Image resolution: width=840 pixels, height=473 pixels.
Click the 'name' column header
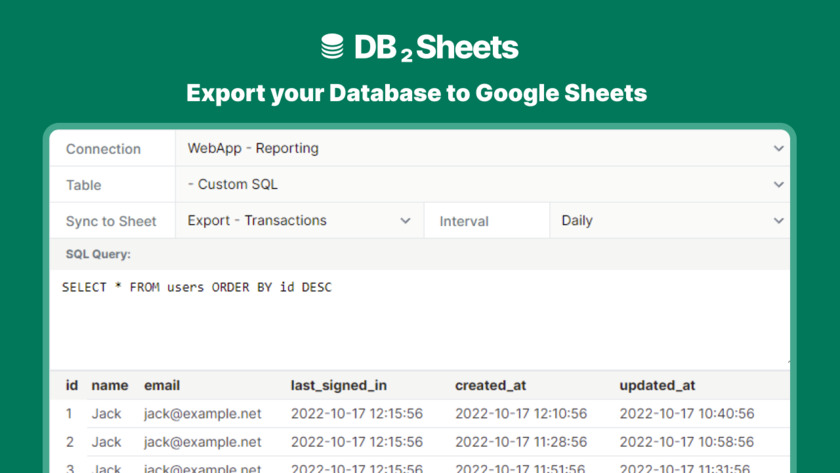(110, 385)
